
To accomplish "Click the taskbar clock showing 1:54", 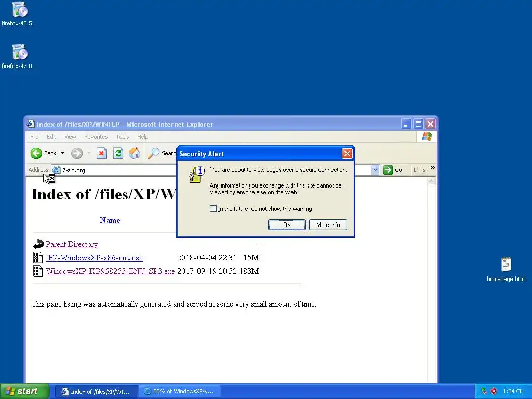I will [513, 391].
